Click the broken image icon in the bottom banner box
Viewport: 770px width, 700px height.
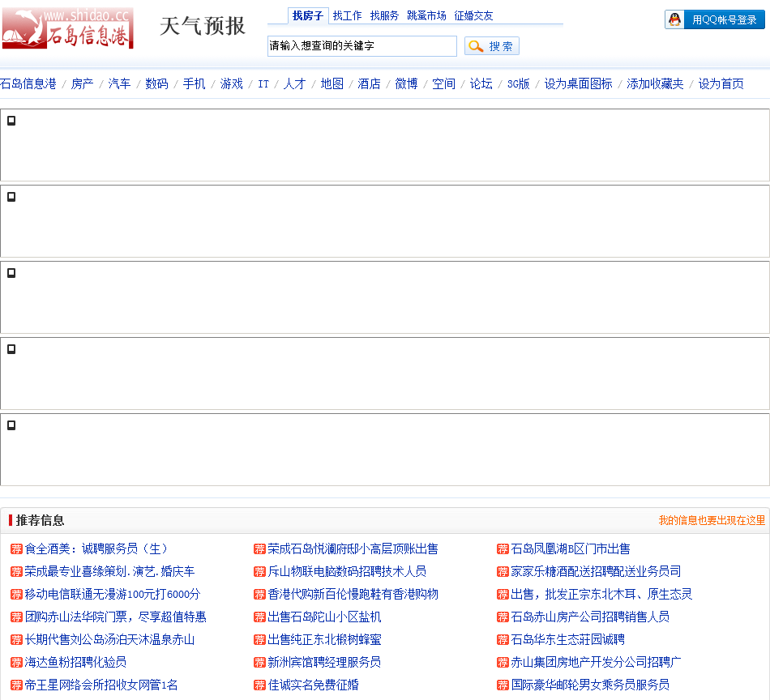[11, 425]
